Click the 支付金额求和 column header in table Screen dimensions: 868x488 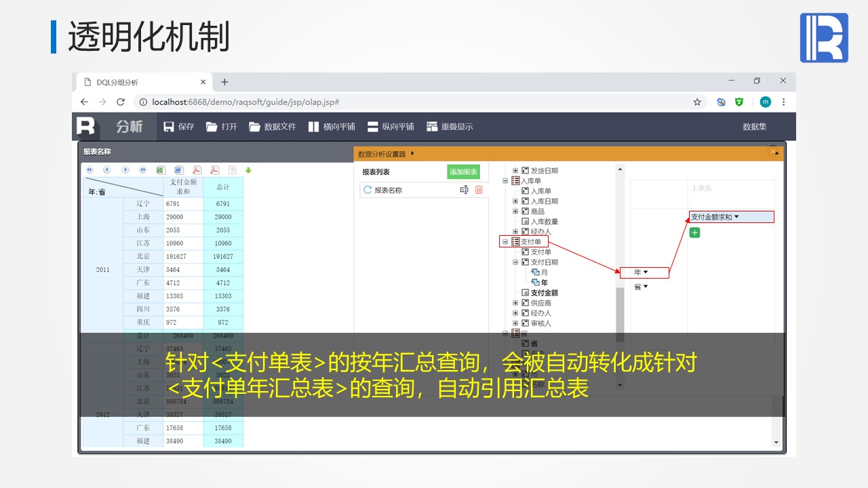183,187
